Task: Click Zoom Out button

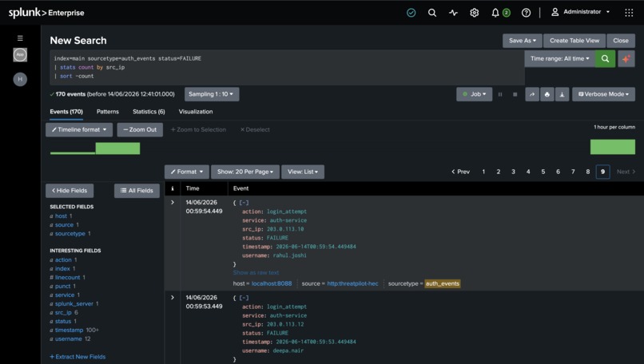Action: click(140, 129)
